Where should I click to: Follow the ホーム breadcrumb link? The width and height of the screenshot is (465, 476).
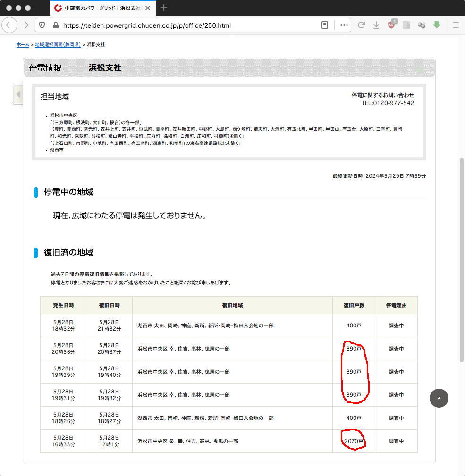coord(23,45)
